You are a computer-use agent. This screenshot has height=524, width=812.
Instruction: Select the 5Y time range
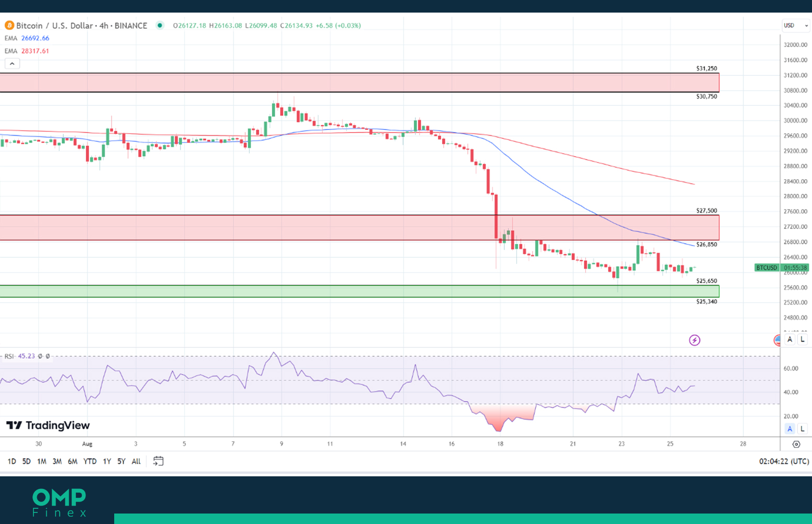point(122,461)
